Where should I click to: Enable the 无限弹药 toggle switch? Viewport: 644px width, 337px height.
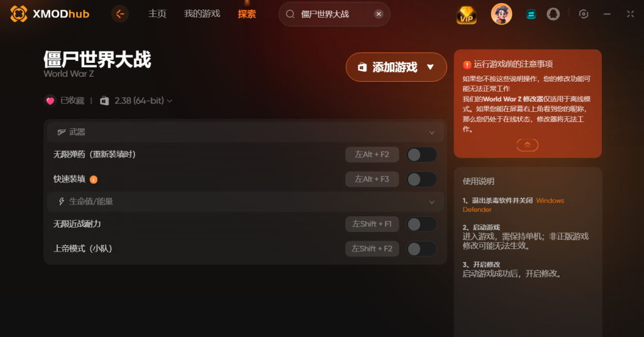coord(421,155)
